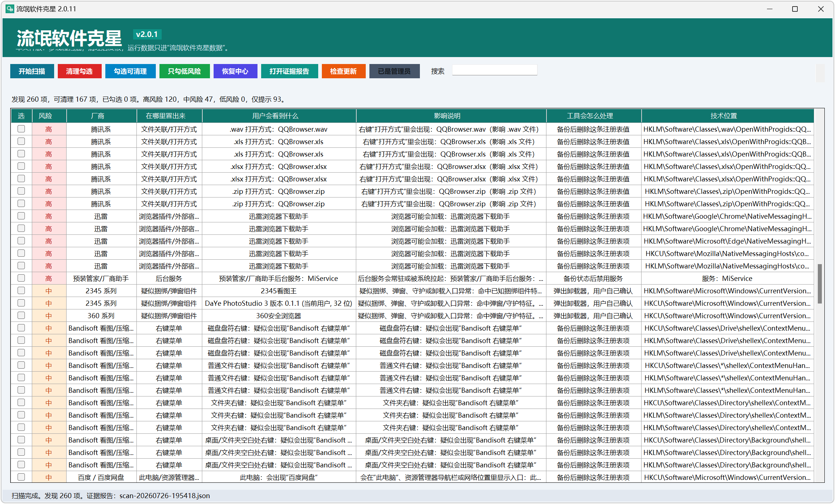This screenshot has height=504, width=835.
Task: Select the HKLM\Software\Classes\.wav path cell
Action: pyautogui.click(x=727, y=129)
